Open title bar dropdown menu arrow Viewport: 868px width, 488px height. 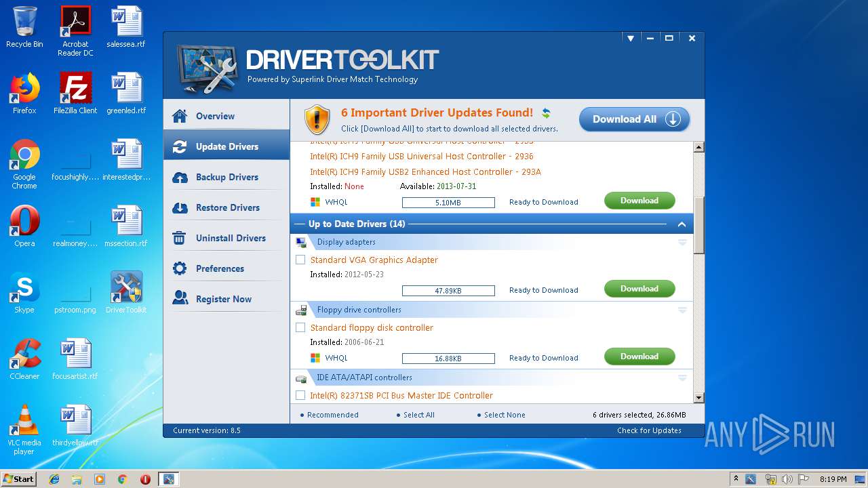tap(631, 39)
